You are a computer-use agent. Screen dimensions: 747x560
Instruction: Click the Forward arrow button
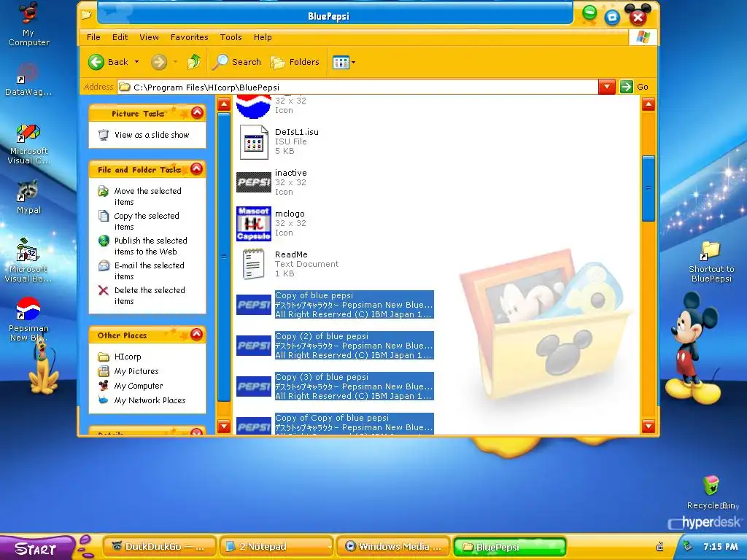click(x=159, y=62)
